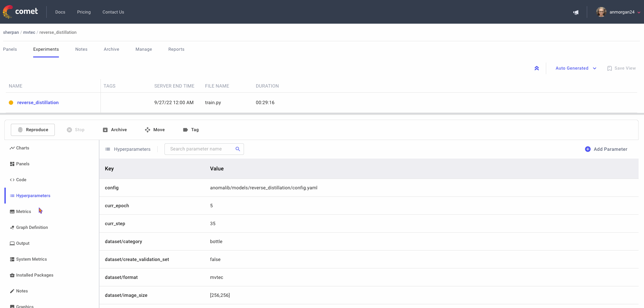Click the curr_epoch key
Viewport: 644px width, 308px height.
(117, 206)
